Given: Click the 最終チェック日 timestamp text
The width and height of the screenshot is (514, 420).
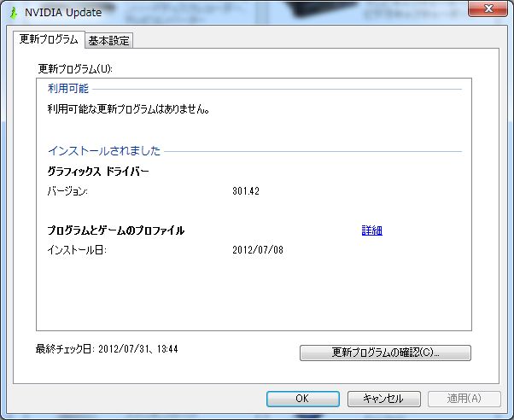Looking at the screenshot, I should tap(107, 349).
